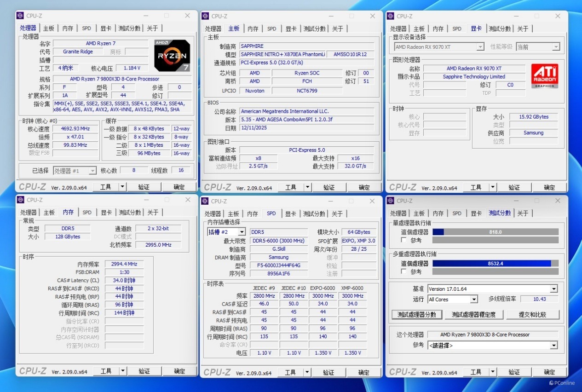
Task: Click the 顯示卡商 value Sapphire Technology Limited
Action: (x=474, y=77)
